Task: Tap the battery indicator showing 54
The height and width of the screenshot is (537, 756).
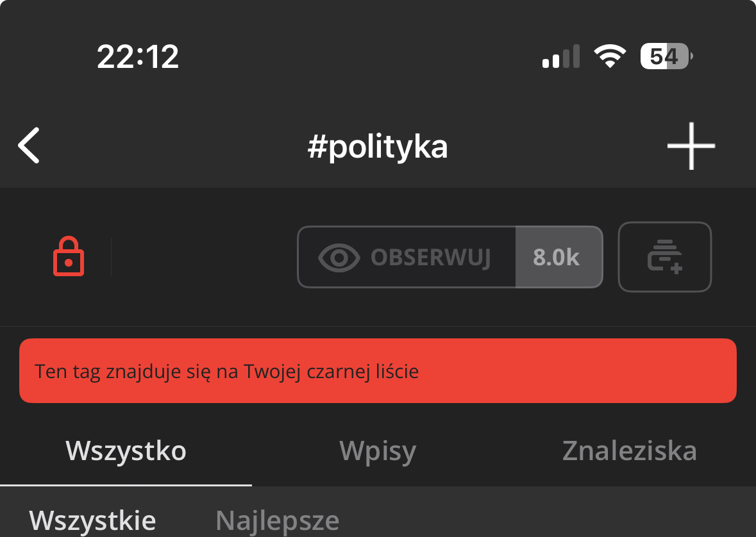Action: [x=666, y=57]
